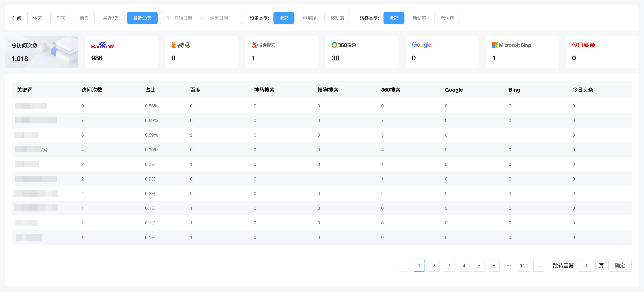Click the 关键词 column header
Image resolution: width=644 pixels, height=292 pixels.
(x=25, y=90)
